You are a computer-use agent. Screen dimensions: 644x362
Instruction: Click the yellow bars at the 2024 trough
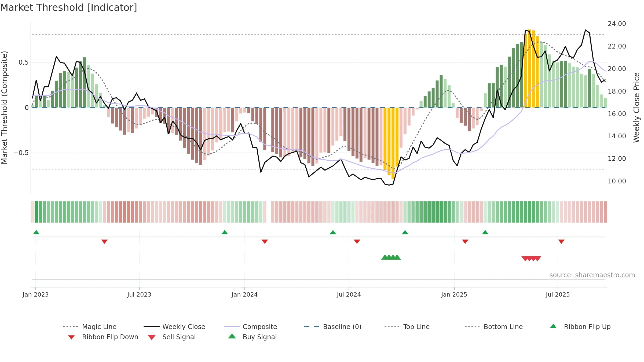click(391, 143)
